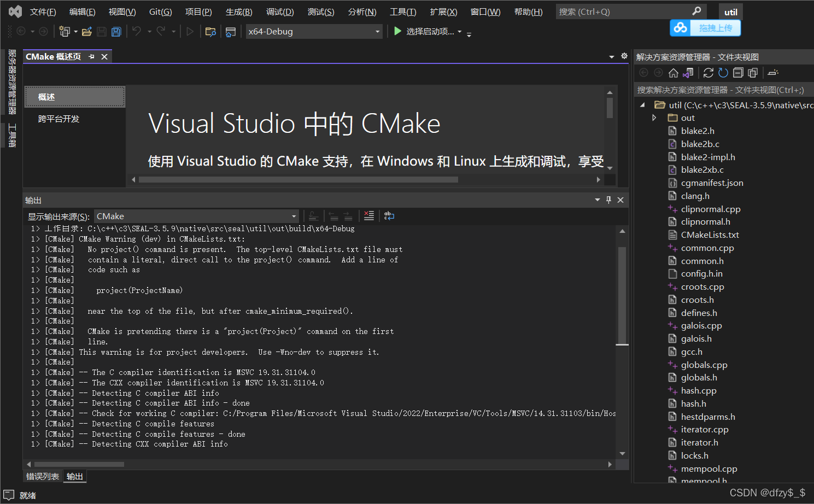Switch to the 输出 output tab at bottom
This screenshot has width=814, height=504.
coord(75,477)
